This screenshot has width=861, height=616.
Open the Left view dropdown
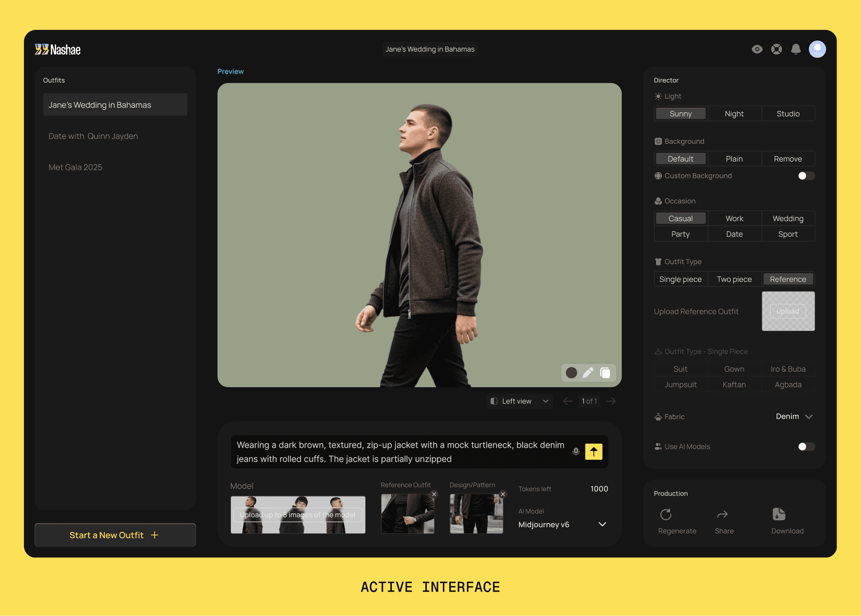click(519, 401)
